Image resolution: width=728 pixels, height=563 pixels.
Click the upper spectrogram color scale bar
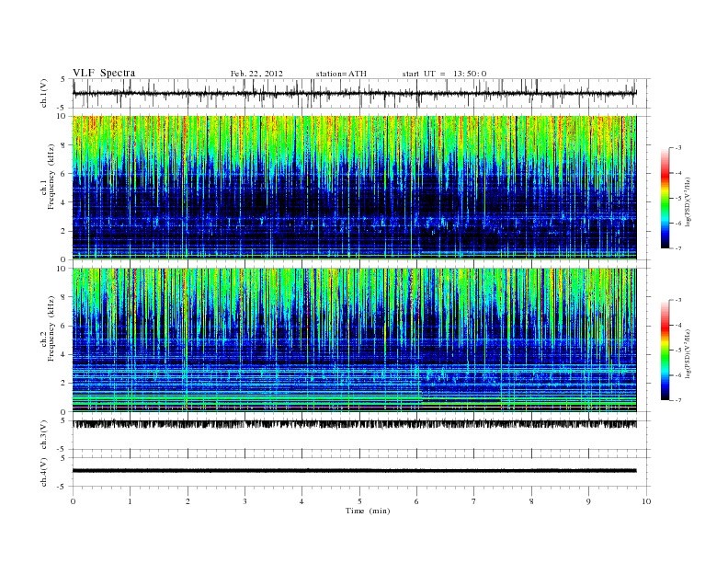(665, 198)
